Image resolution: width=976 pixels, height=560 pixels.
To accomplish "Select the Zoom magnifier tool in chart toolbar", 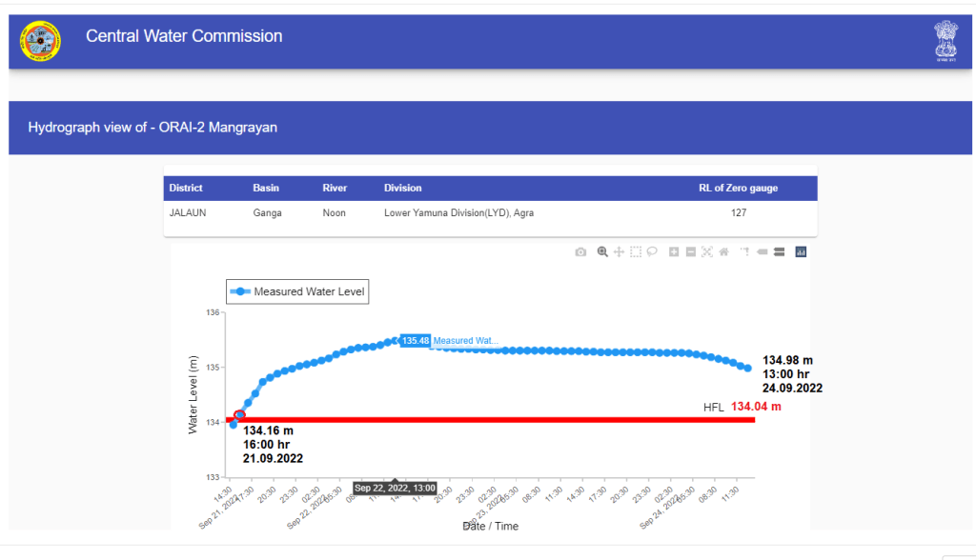I will click(x=602, y=252).
